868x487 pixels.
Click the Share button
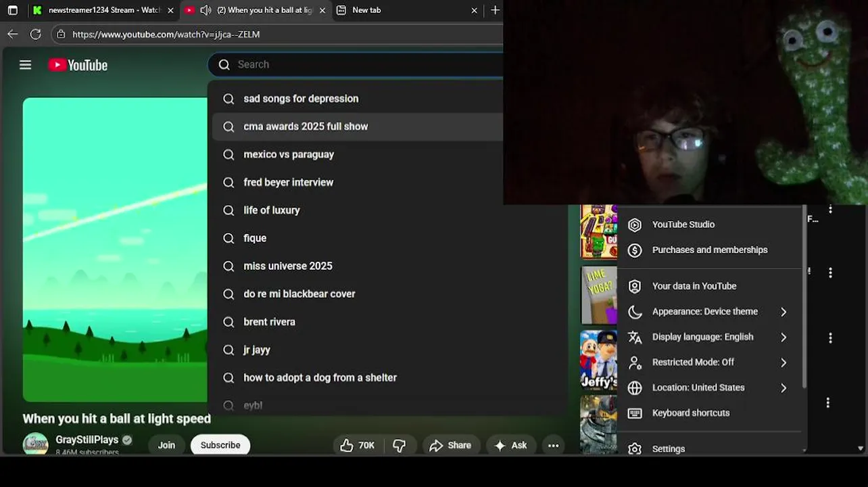(x=450, y=445)
